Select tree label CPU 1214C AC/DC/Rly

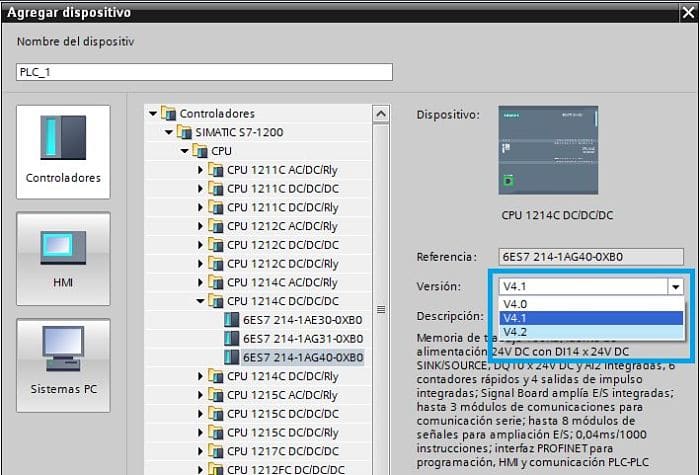pos(282,282)
